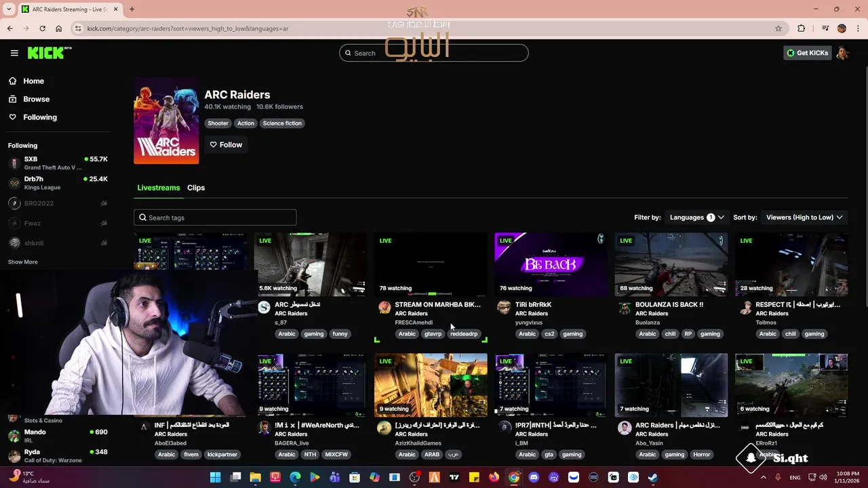Open Windows Start menu
The height and width of the screenshot is (488, 868).
pos(215,478)
